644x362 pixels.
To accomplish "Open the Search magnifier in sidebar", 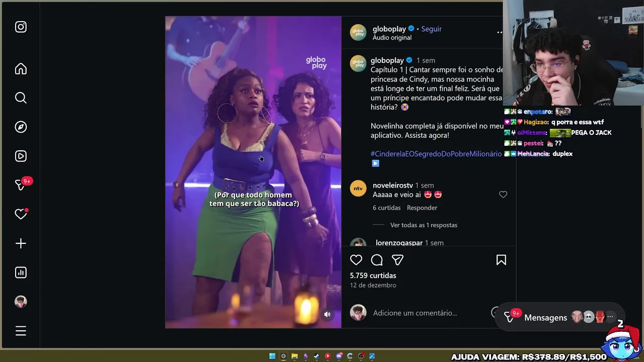I will (x=21, y=98).
